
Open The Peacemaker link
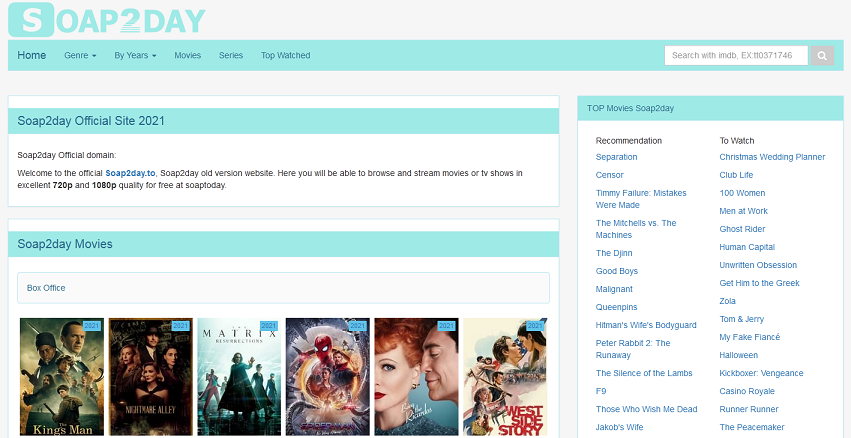[752, 427]
